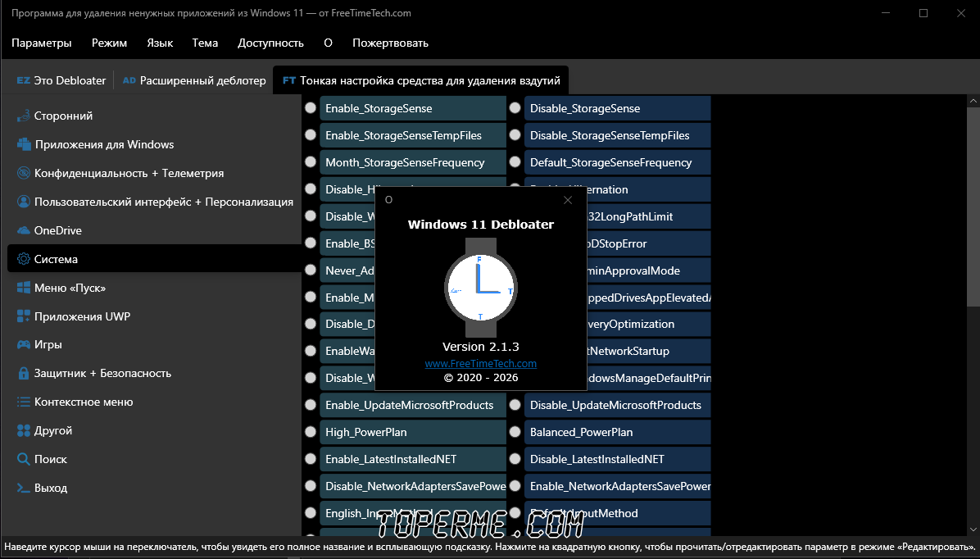The height and width of the screenshot is (559, 980).
Task: Click the OneDrive cloud icon
Action: 23,230
